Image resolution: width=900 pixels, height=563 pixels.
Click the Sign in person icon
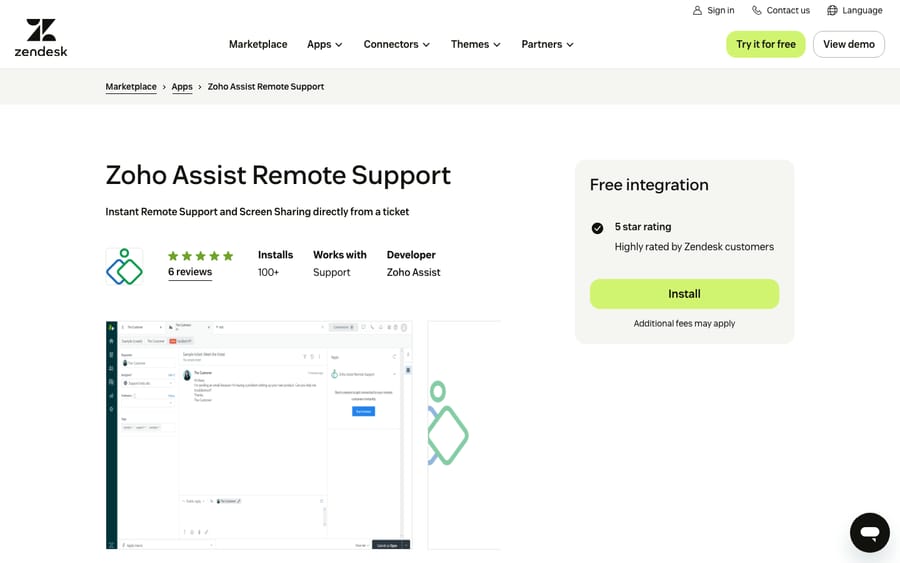[x=697, y=10]
